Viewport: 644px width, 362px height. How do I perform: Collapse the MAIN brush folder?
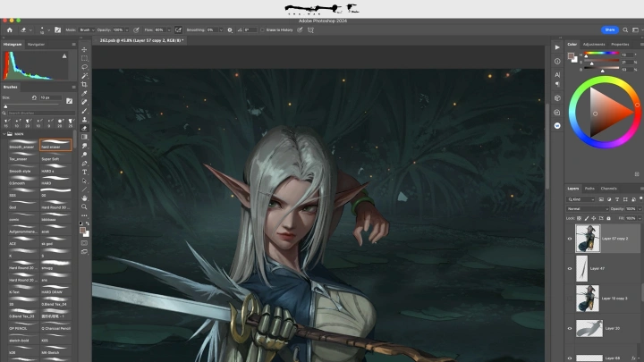click(4, 134)
